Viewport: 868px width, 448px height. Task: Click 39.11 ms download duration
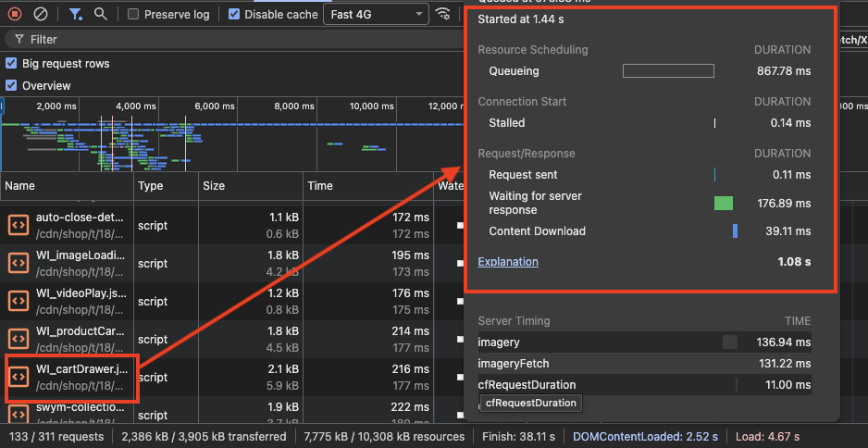[x=788, y=230]
